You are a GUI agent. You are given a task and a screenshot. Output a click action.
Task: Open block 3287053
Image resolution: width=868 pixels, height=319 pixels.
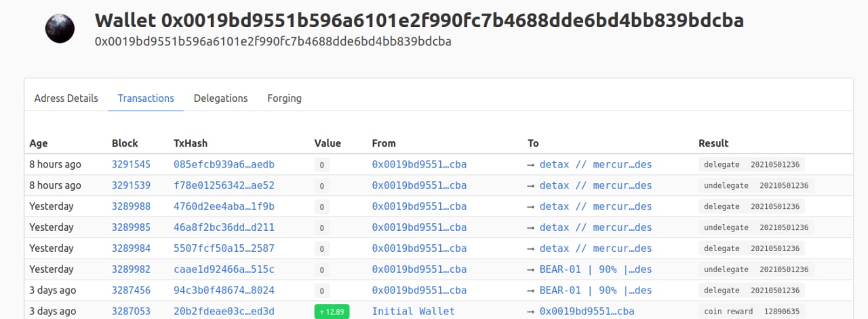pyautogui.click(x=131, y=312)
